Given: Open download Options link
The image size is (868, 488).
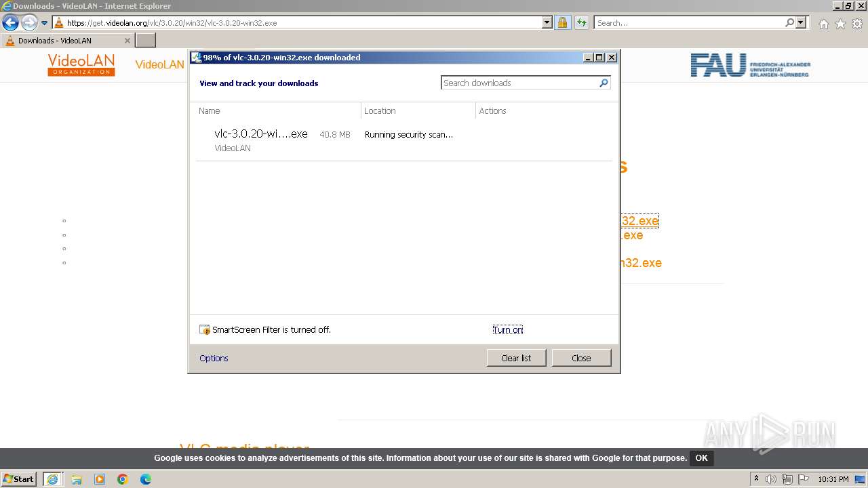Looking at the screenshot, I should (214, 359).
